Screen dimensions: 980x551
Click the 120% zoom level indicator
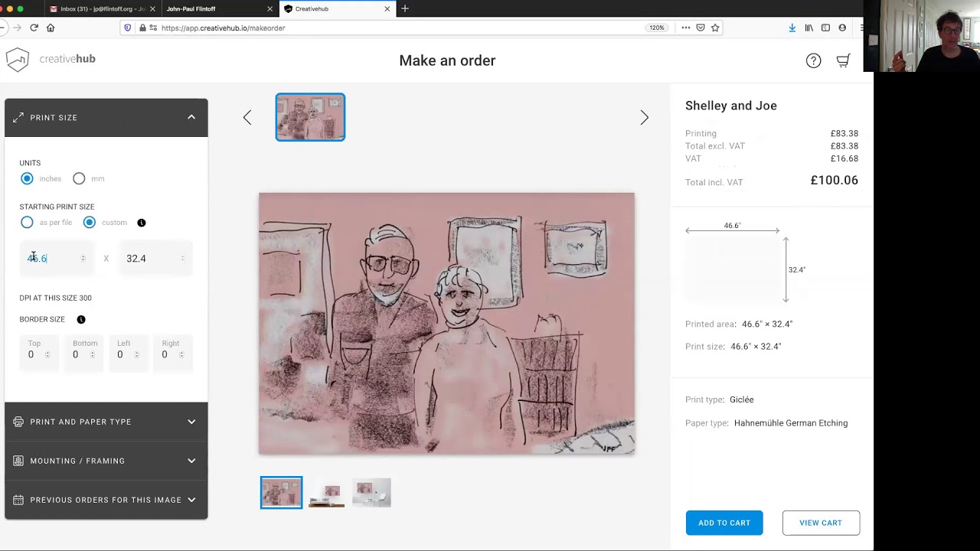click(657, 28)
